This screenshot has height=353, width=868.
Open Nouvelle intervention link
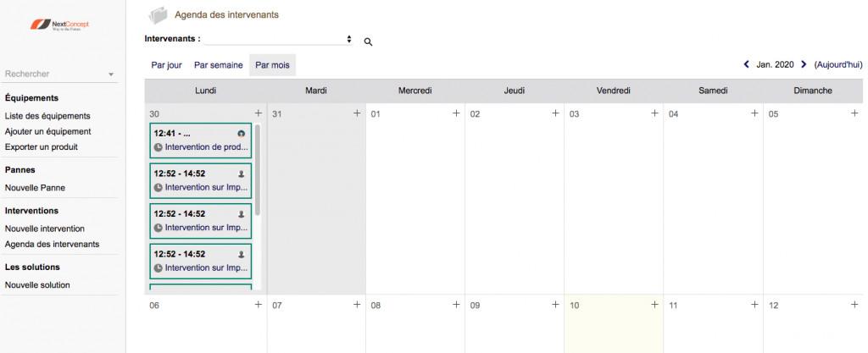[45, 229]
